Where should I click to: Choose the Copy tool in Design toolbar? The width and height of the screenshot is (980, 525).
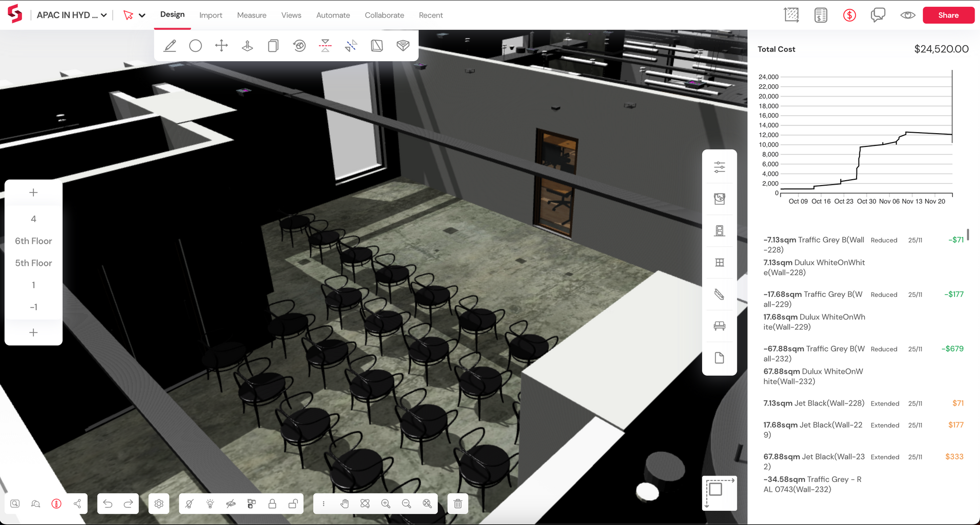(273, 46)
